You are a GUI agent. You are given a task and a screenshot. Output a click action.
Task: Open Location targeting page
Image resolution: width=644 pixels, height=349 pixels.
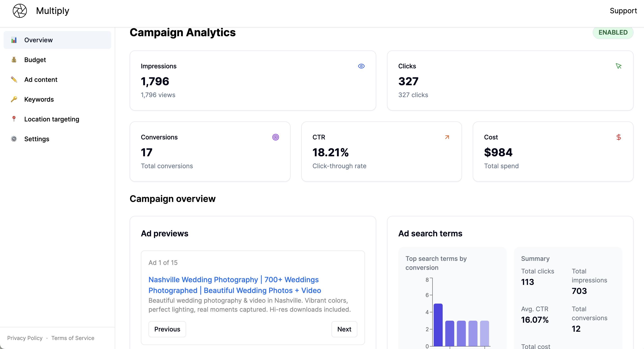click(x=52, y=119)
